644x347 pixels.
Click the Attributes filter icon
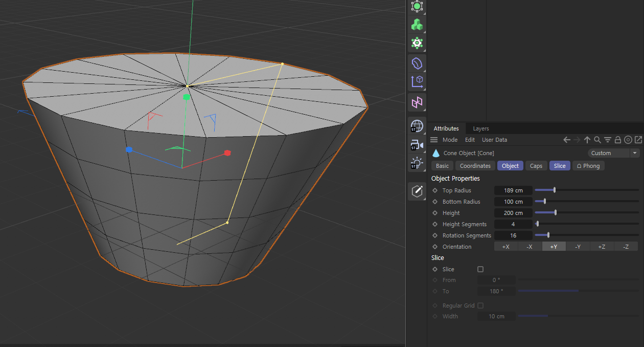tap(608, 140)
